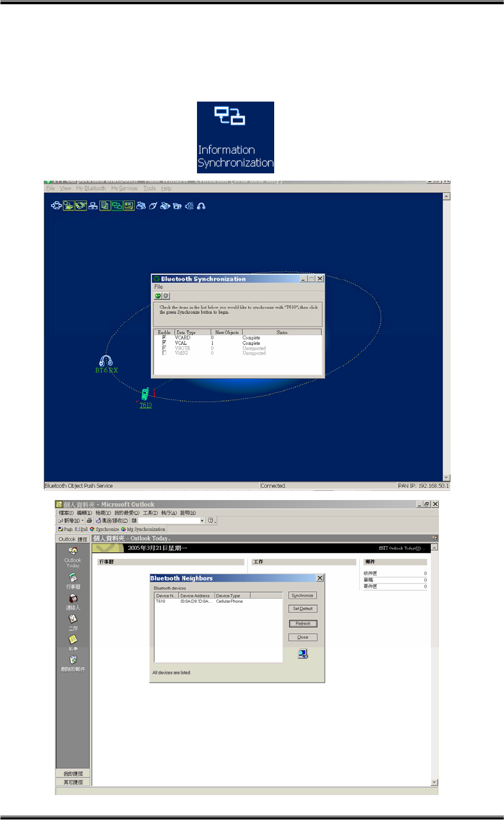Screen dimensions: 504x820
Task: Open the My Services menu
Action: coord(125,189)
